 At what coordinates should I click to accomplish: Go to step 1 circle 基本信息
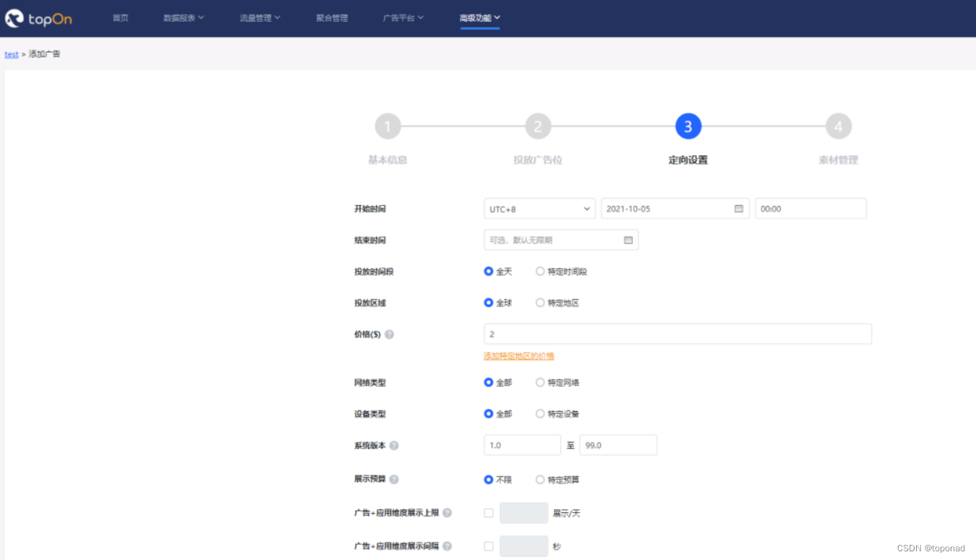coord(388,126)
